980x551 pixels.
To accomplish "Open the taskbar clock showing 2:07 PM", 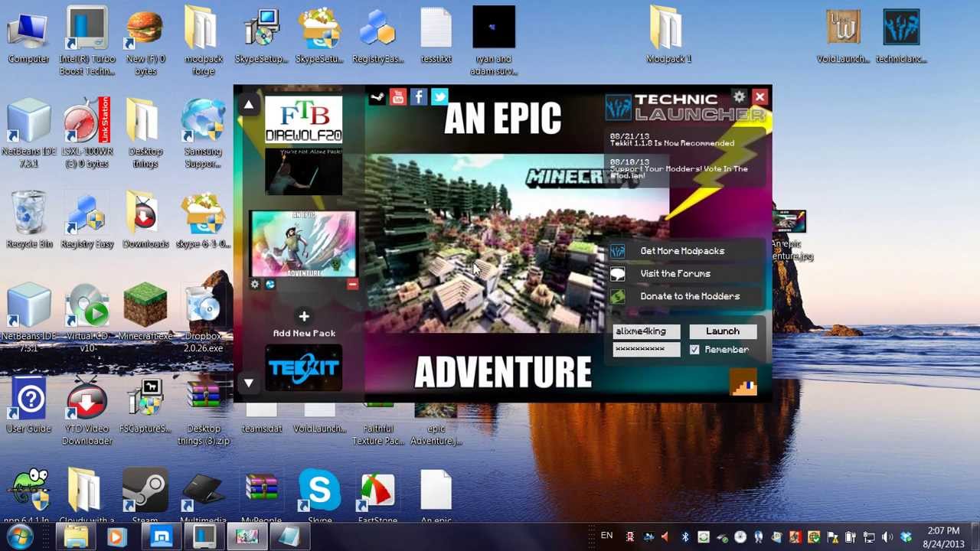I will pos(943,537).
